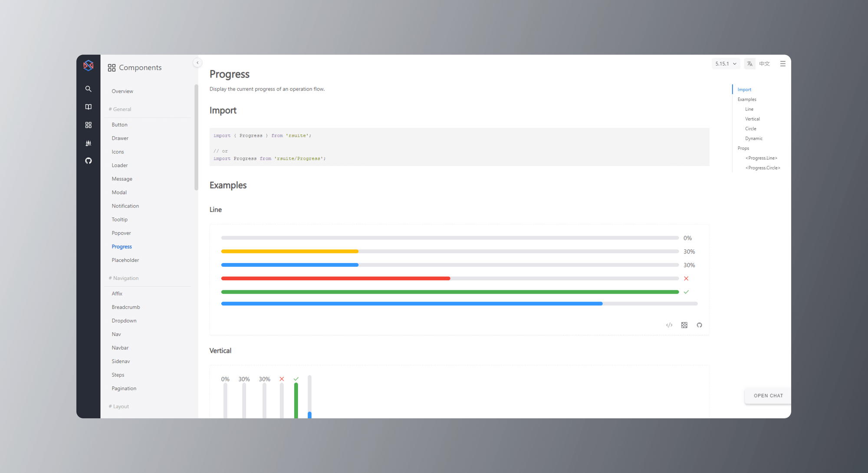Expand the version dropdown 5.15.1
This screenshot has height=473, width=868.
[x=725, y=63]
